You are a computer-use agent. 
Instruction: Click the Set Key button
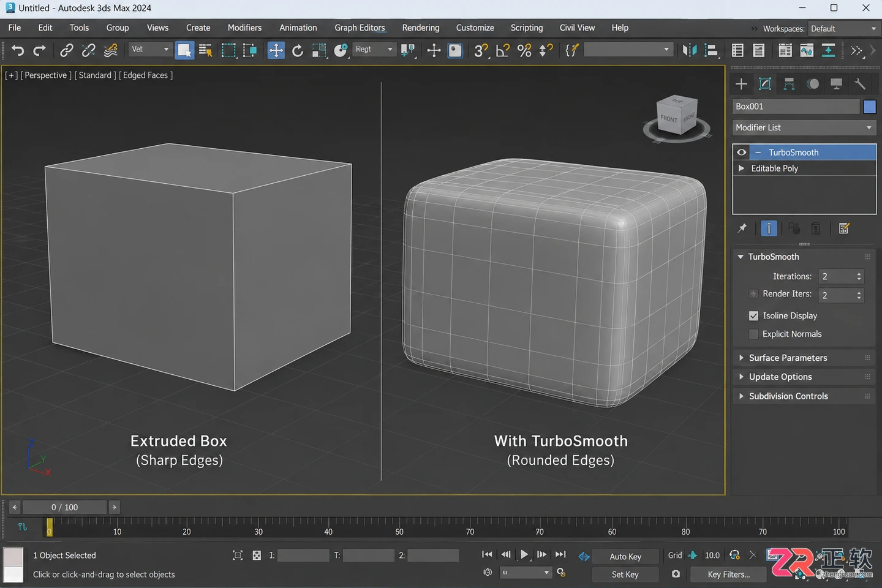click(625, 575)
